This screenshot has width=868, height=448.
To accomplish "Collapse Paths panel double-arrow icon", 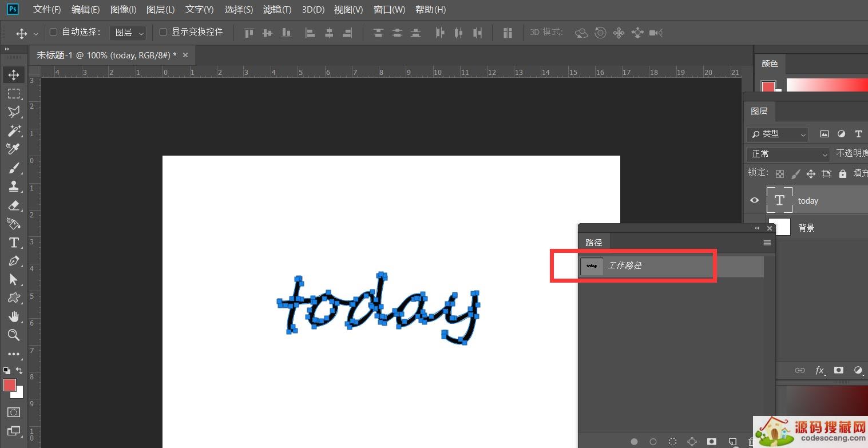I will click(757, 228).
